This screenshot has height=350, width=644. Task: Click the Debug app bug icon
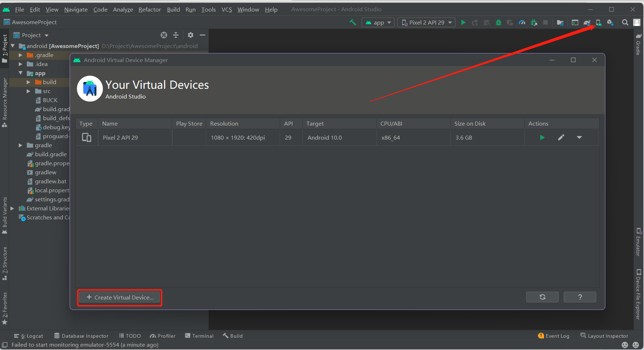(x=499, y=22)
